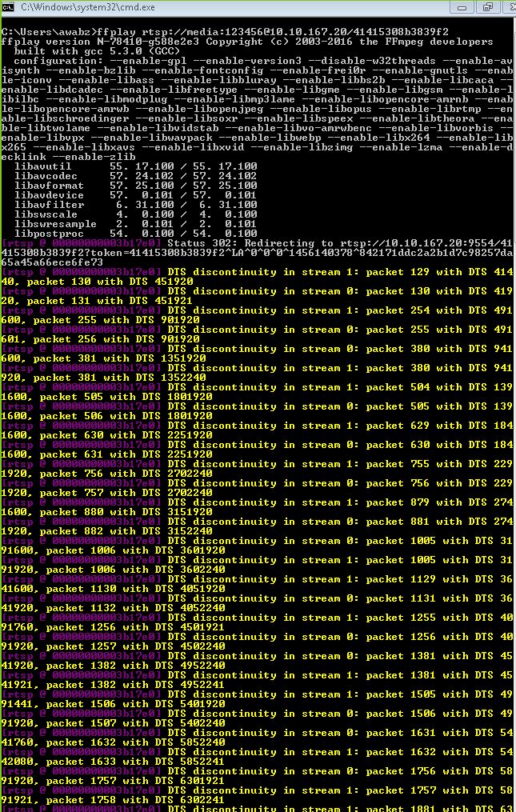Click the C:\Windows\system32\cmd.exe title text
516x812 pixels.
pos(87,7)
